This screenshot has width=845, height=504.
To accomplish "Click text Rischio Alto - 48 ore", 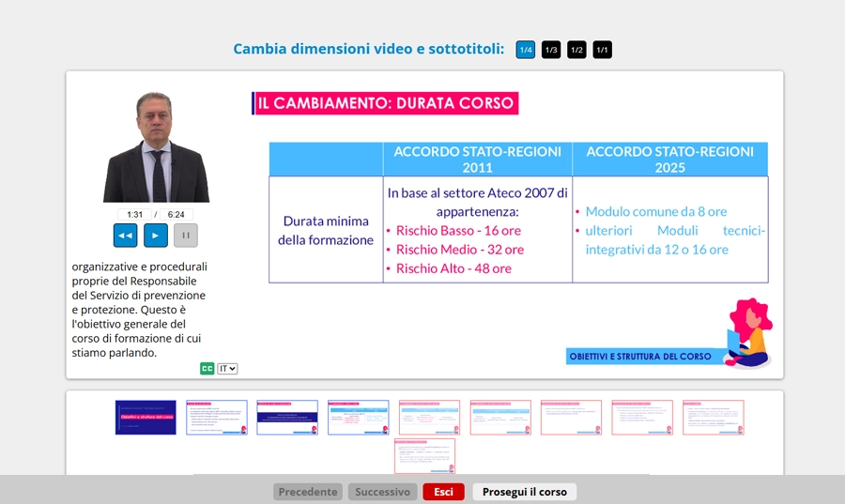I will [x=453, y=268].
